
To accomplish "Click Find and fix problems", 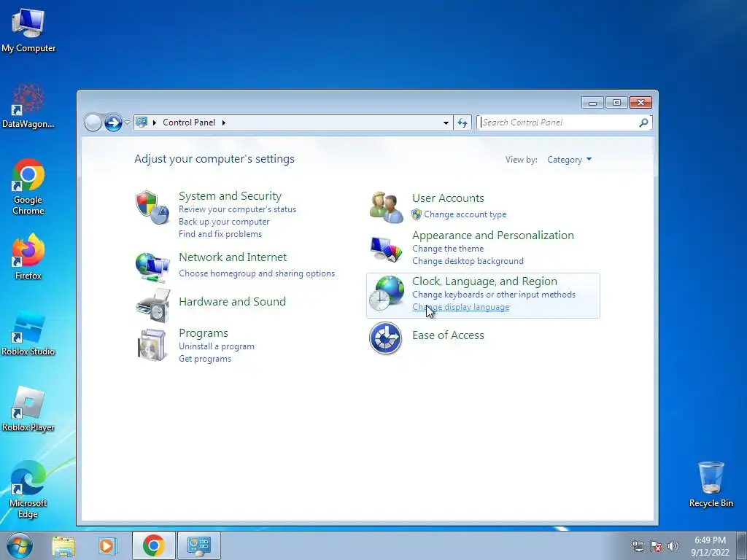I will point(220,234).
